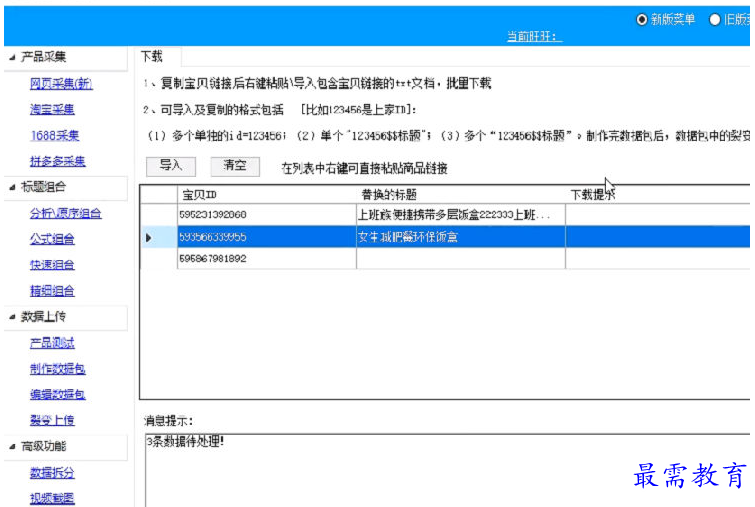The height and width of the screenshot is (507, 755).
Task: Go to 快速组合
Action: [52, 265]
